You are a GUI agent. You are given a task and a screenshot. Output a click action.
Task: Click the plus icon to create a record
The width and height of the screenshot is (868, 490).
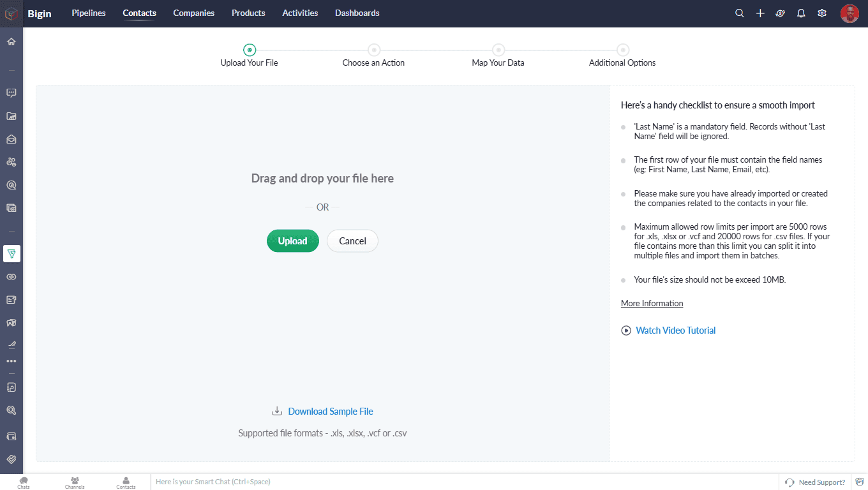(760, 13)
